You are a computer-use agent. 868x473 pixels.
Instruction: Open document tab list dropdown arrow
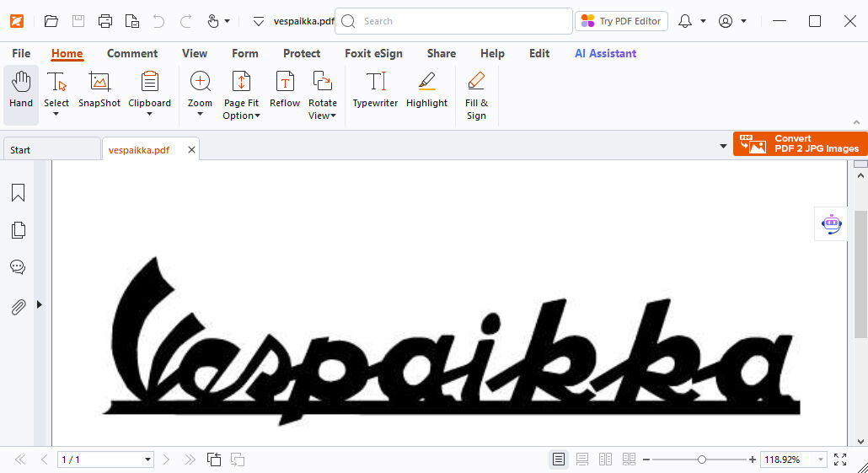click(723, 146)
